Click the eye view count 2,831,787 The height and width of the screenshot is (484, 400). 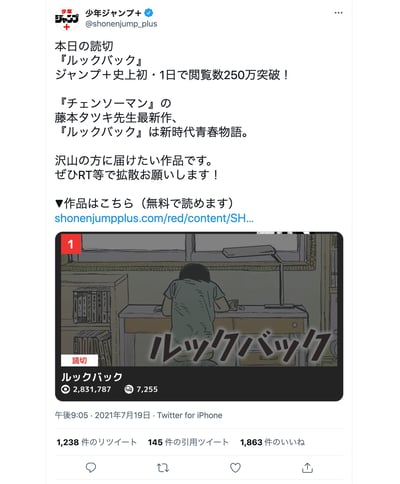tap(86, 389)
